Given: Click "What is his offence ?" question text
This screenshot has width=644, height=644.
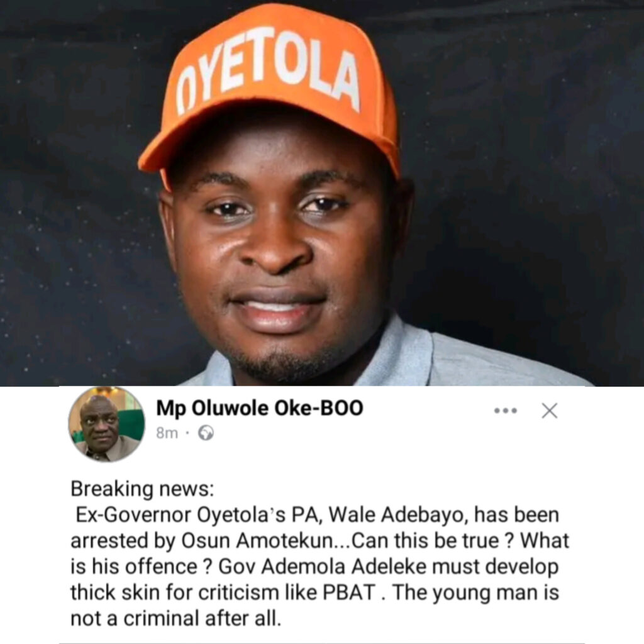Looking at the screenshot, I should click(320, 553).
